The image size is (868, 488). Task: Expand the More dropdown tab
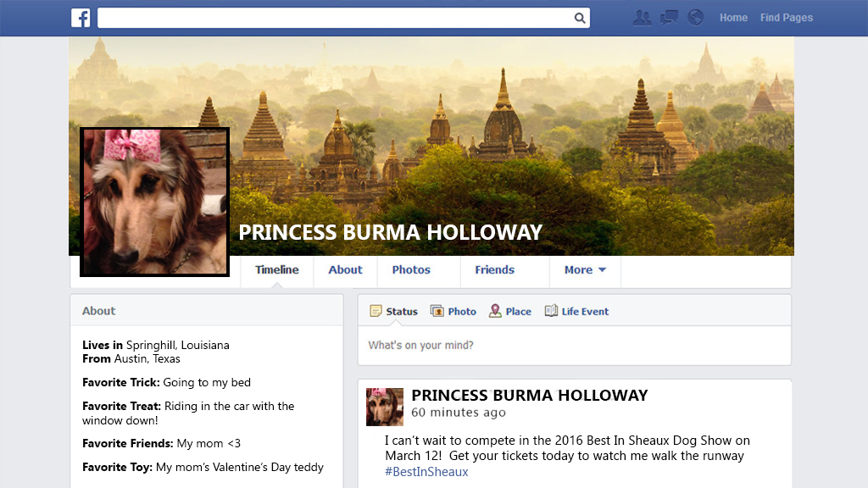click(585, 270)
